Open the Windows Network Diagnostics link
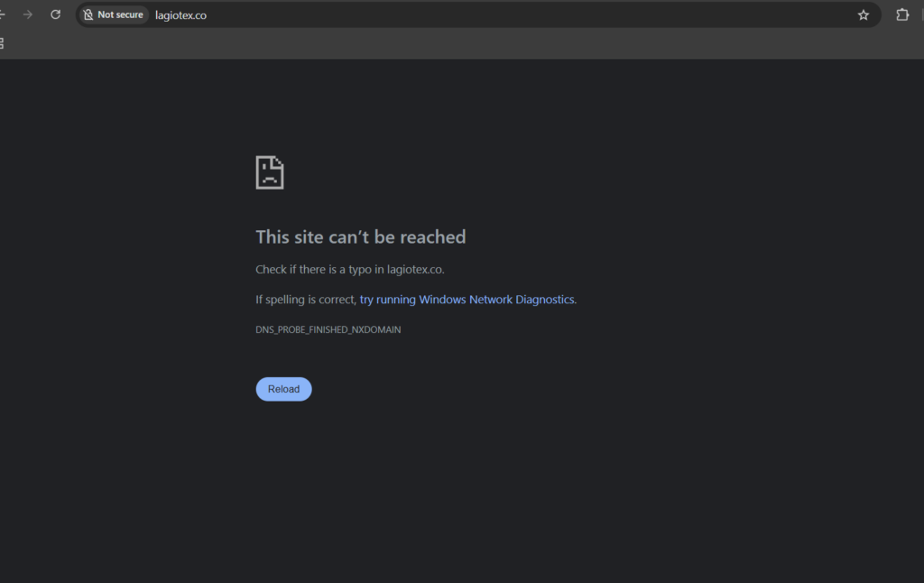 pos(468,300)
